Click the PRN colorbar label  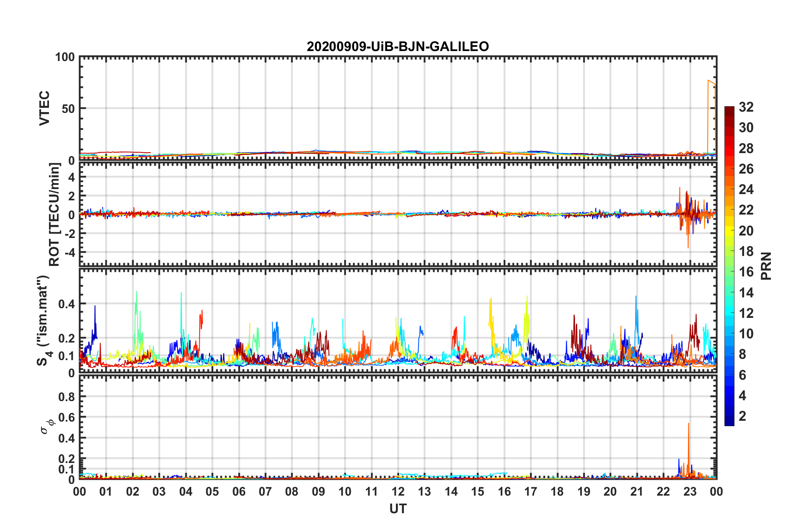pos(766,266)
